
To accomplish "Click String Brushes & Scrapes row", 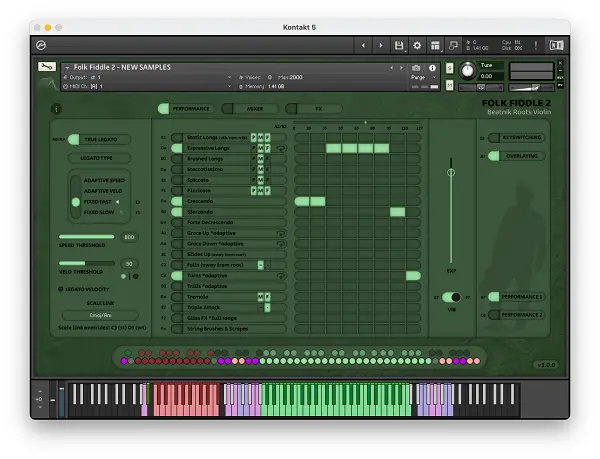I will point(228,329).
